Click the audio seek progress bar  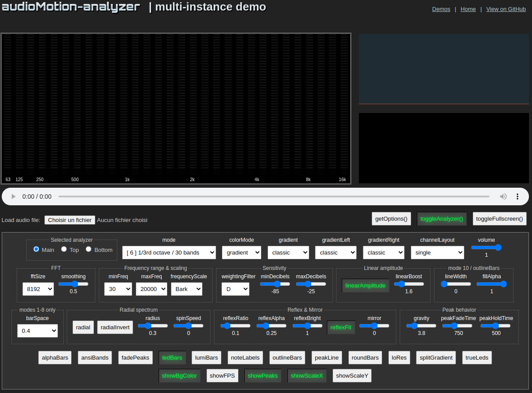273,196
